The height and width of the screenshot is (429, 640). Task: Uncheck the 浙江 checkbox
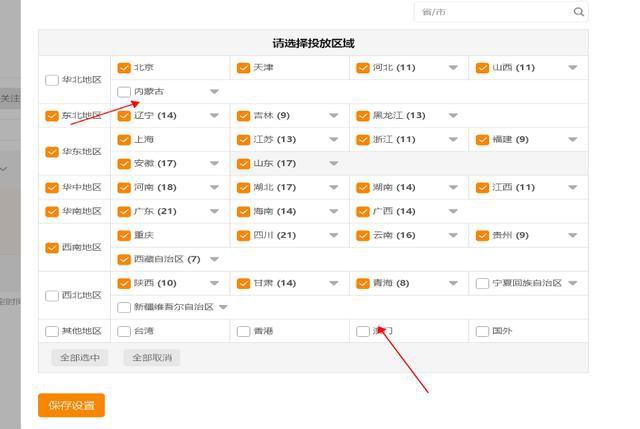[363, 140]
